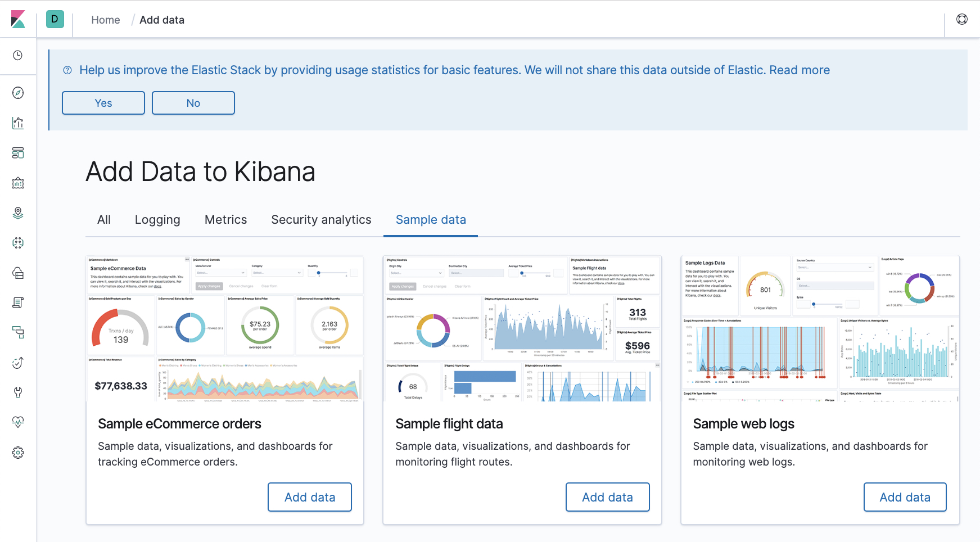The image size is (980, 542).
Task: Open Canvas icon in sidebar
Action: (18, 183)
